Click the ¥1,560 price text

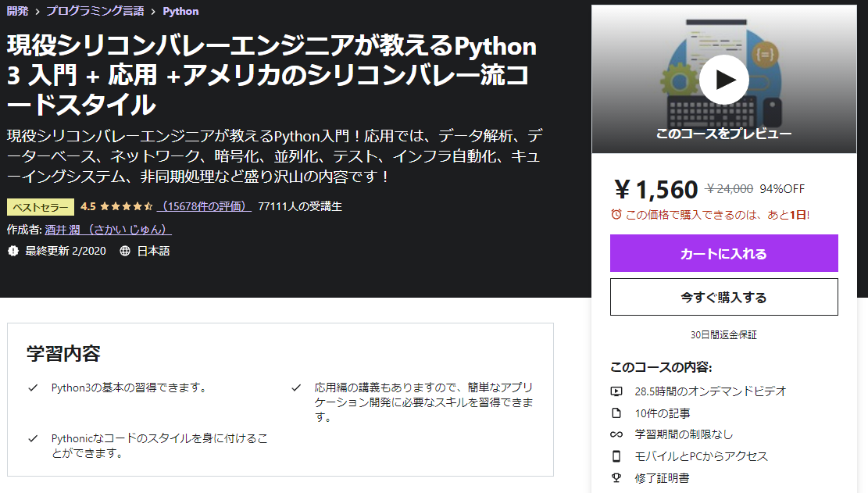[656, 190]
